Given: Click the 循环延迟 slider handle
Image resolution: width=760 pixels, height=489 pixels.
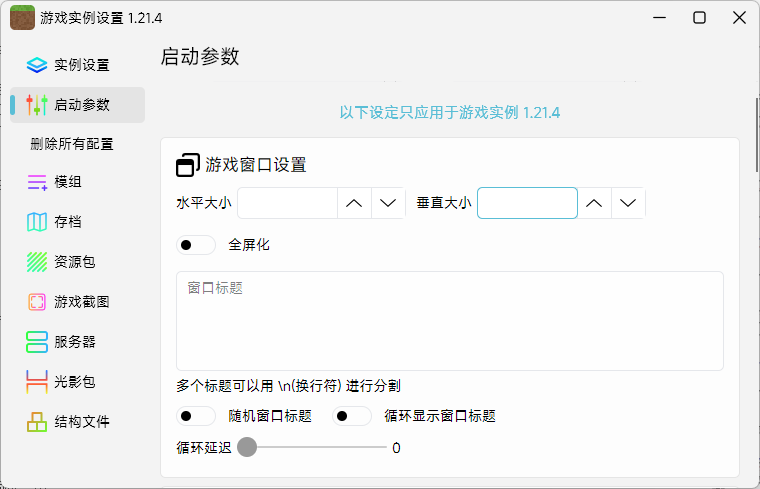Looking at the screenshot, I should click(x=247, y=447).
